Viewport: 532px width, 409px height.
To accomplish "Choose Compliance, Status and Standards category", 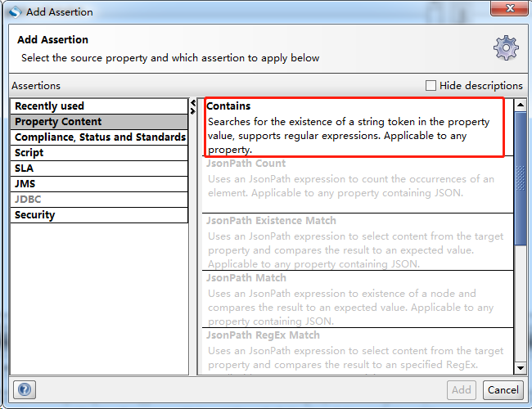I will (99, 137).
